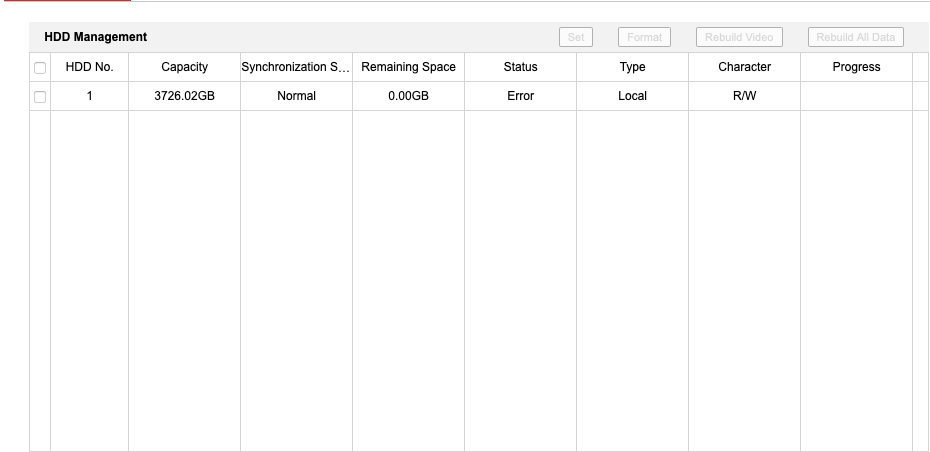This screenshot has height=452, width=930.
Task: Click the R/W character cell
Action: click(x=744, y=96)
